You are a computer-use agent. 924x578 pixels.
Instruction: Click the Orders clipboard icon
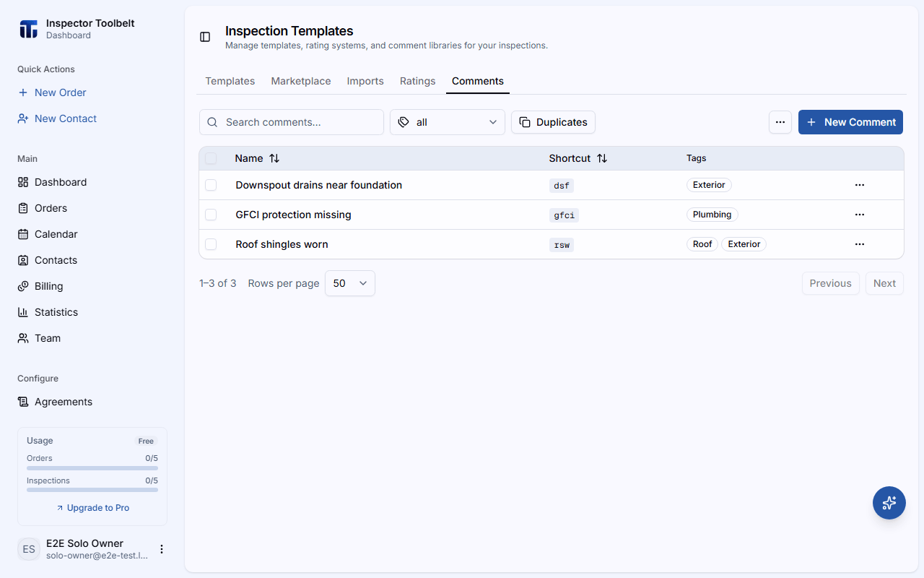tap(23, 208)
